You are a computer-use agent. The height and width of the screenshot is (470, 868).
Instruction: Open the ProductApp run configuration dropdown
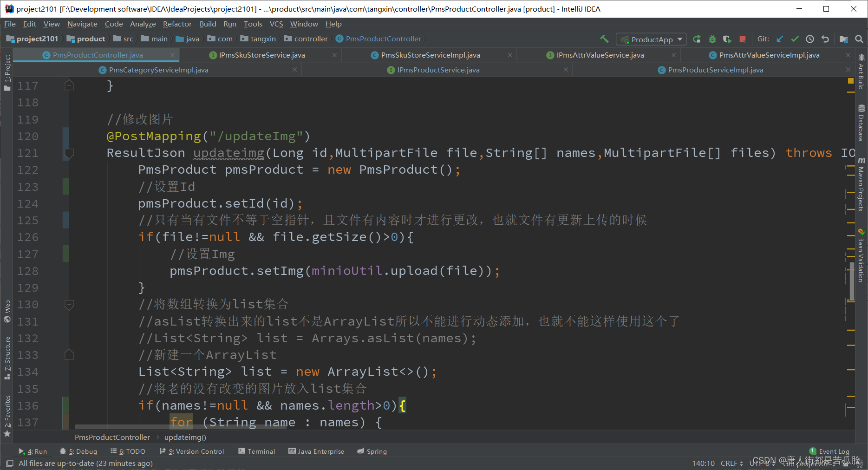tap(651, 39)
